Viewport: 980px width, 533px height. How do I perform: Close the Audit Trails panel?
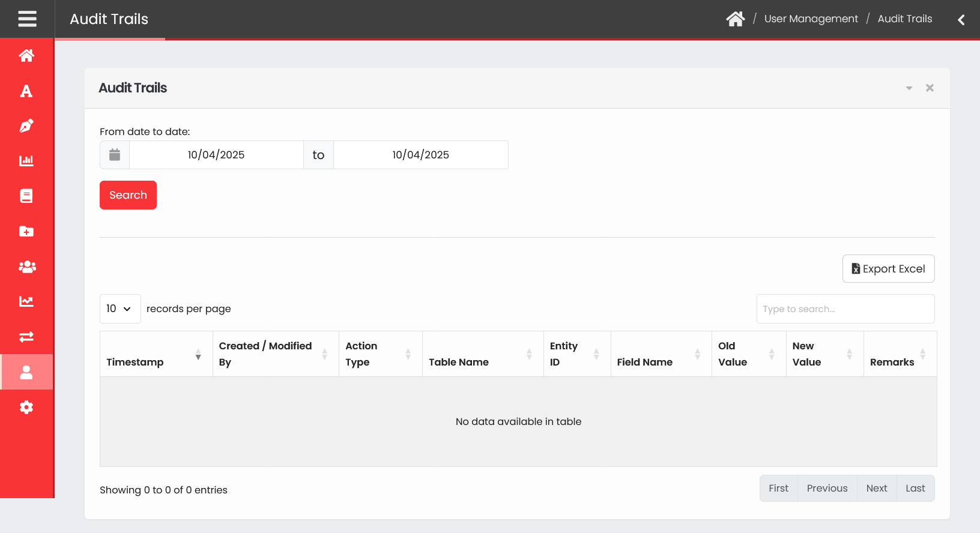[930, 88]
